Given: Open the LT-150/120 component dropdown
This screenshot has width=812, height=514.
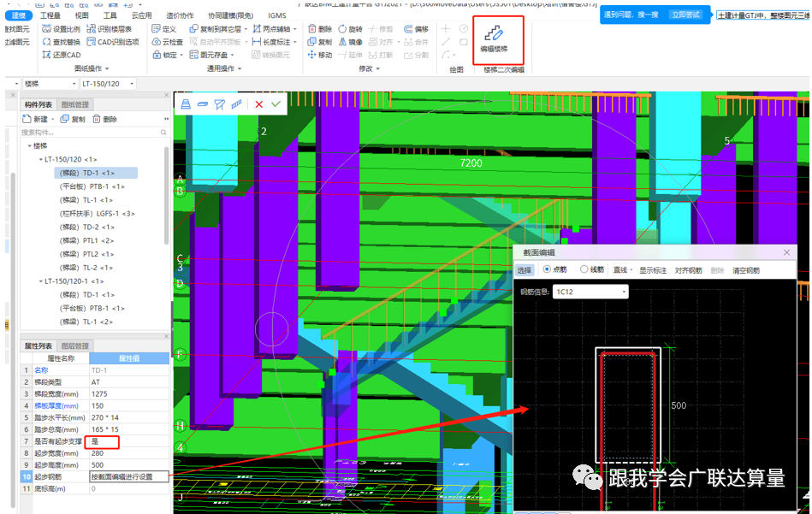Looking at the screenshot, I should coord(108,84).
